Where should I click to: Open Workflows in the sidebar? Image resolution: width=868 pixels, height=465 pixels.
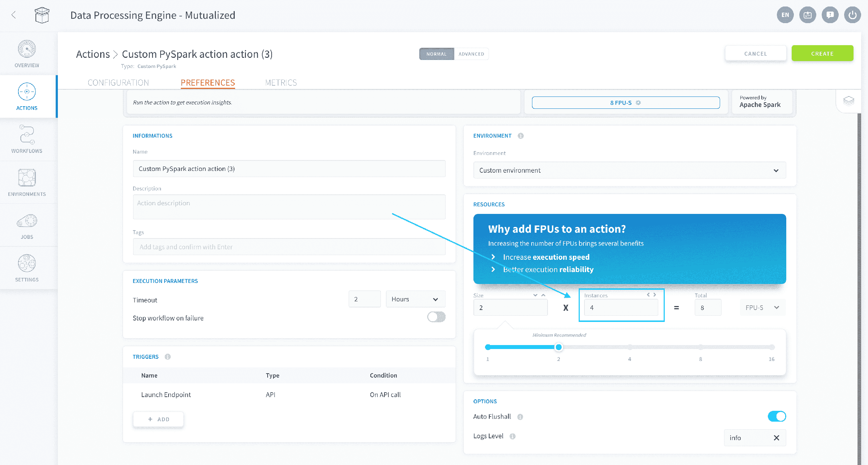(27, 139)
